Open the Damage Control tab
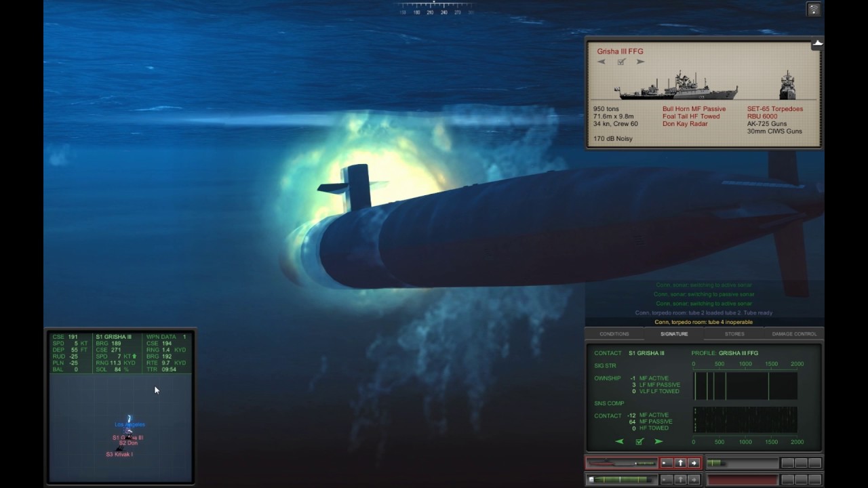This screenshot has width=868, height=488. [x=794, y=333]
